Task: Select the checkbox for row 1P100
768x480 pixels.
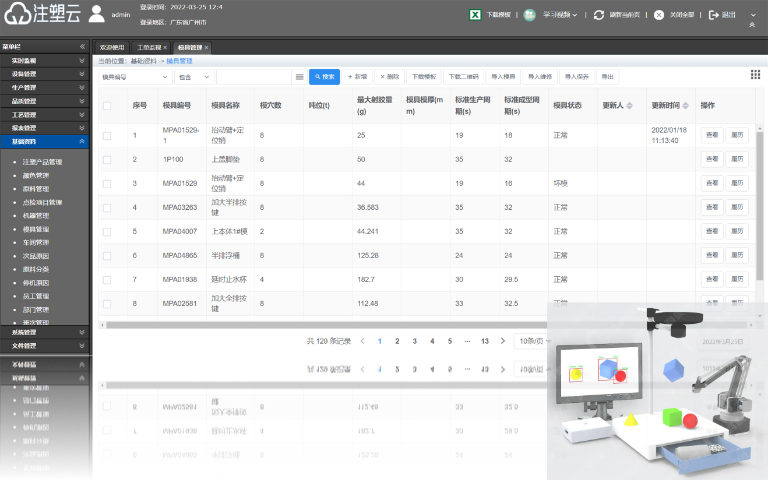Action: click(107, 159)
